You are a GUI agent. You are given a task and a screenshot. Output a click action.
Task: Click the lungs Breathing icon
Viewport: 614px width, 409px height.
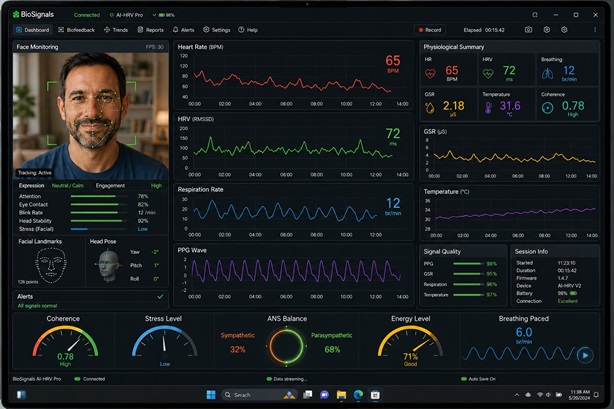tap(547, 73)
